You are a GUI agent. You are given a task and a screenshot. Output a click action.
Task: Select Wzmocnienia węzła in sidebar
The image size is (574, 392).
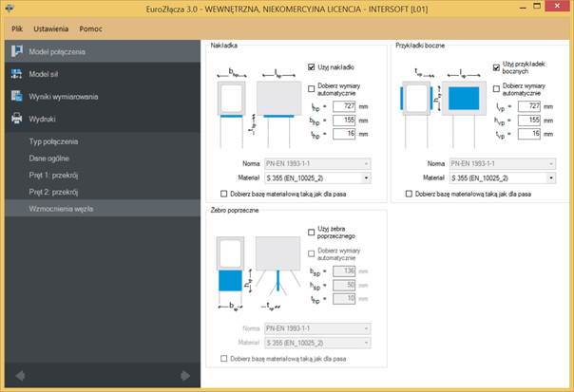(x=103, y=209)
